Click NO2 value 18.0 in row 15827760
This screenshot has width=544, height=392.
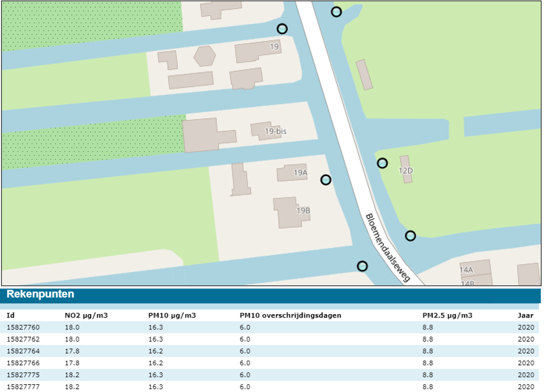coord(72,327)
